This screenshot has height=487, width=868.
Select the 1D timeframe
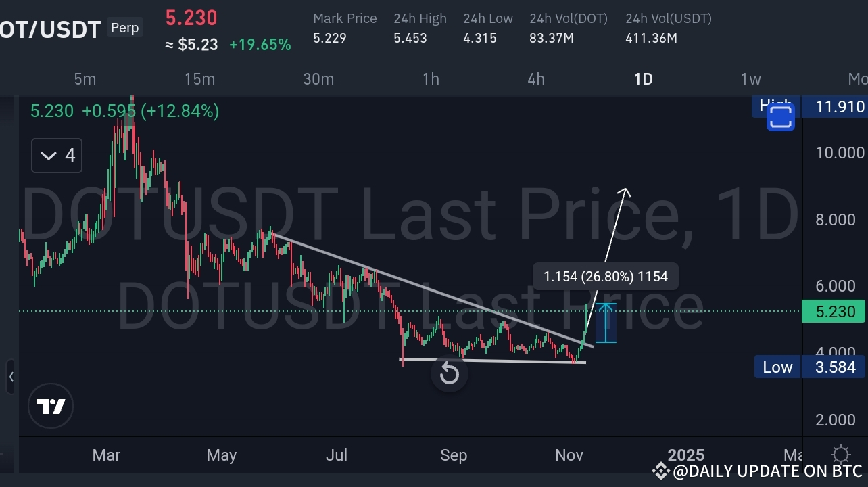tap(643, 79)
